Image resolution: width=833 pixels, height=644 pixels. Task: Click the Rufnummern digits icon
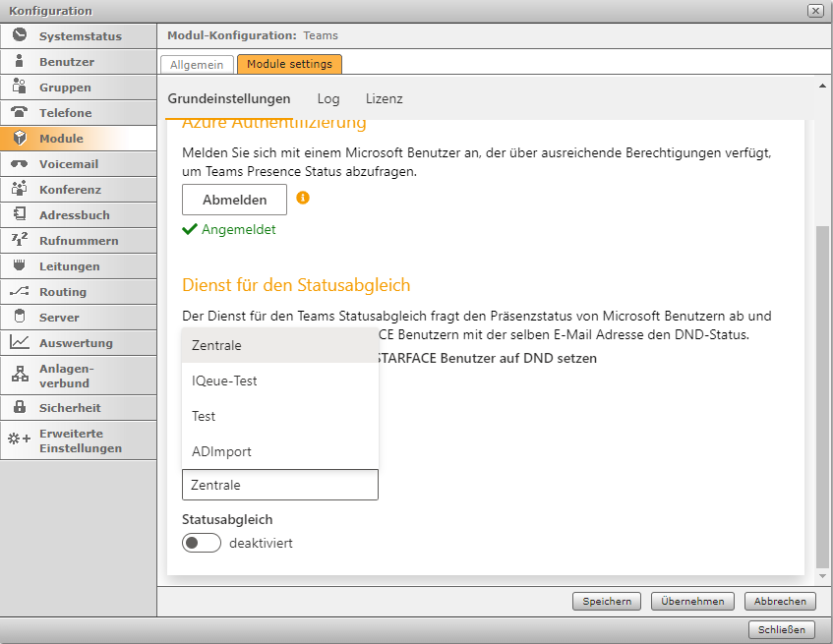[20, 240]
